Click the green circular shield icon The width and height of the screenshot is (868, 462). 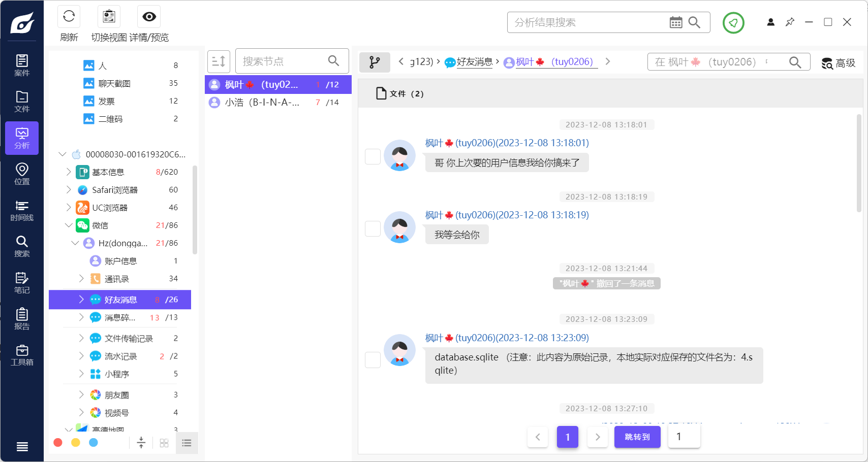tap(733, 22)
